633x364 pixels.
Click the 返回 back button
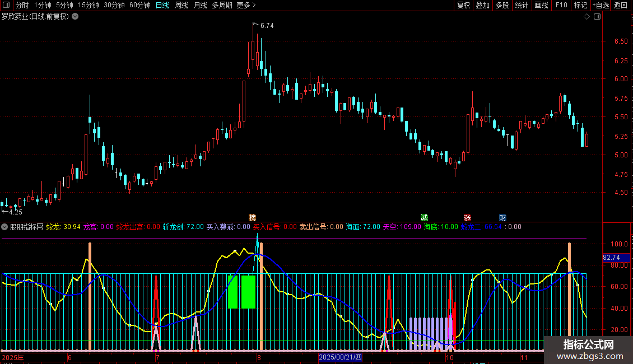(621, 5)
